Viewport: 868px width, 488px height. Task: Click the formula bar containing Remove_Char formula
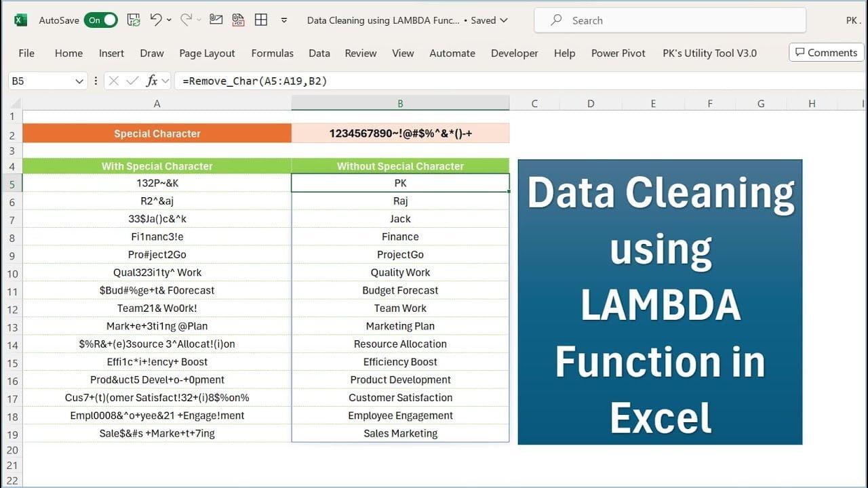pos(519,81)
